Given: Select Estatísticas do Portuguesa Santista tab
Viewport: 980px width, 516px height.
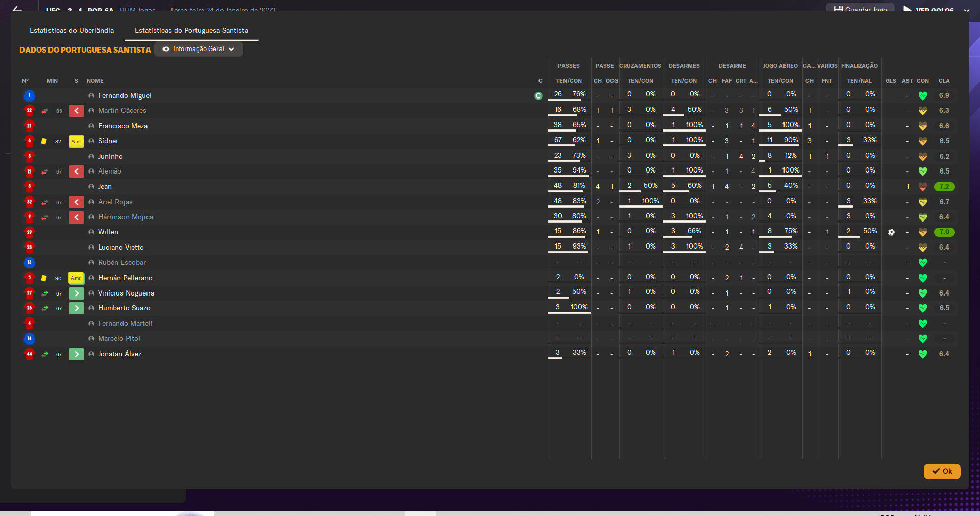Looking at the screenshot, I should (x=191, y=31).
